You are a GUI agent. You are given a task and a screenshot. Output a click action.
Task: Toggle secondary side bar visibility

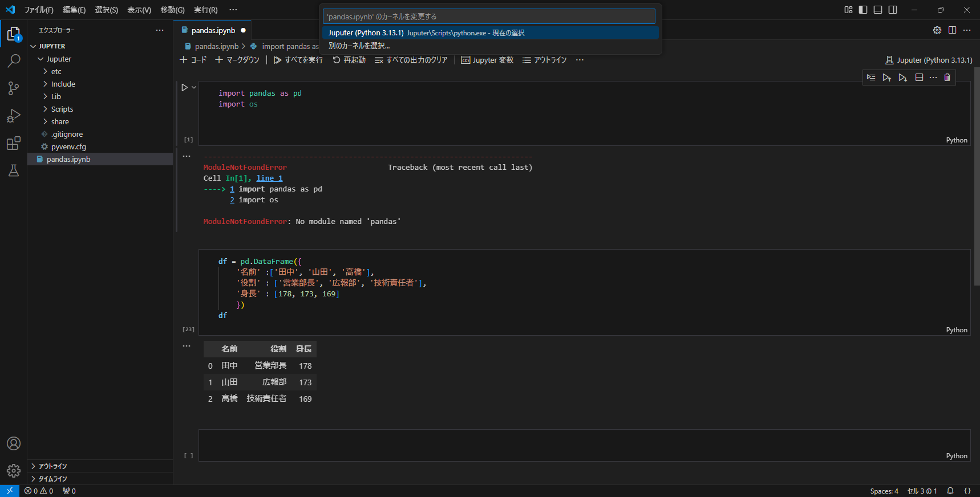click(x=893, y=10)
